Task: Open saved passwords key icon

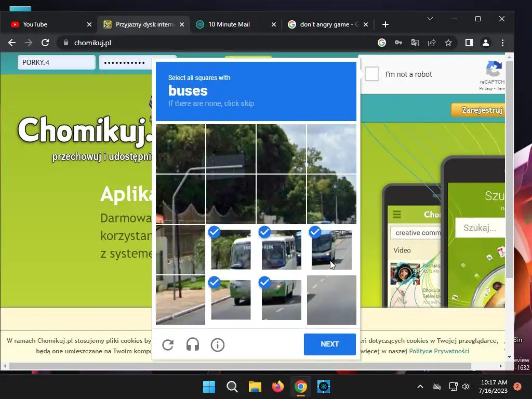Action: click(x=398, y=43)
